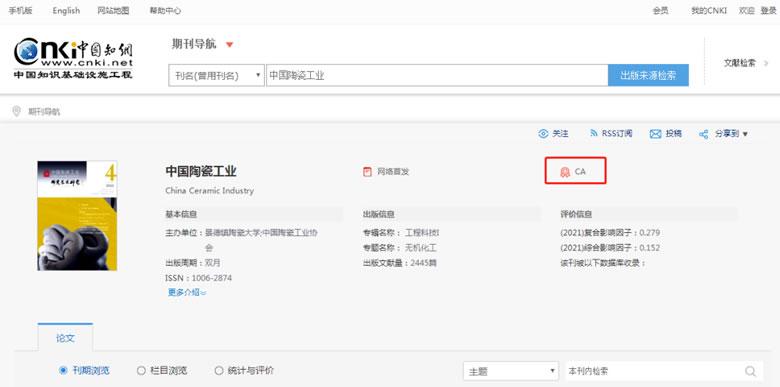
Task: Click the envelope icon for 投稿
Action: pyautogui.click(x=656, y=134)
